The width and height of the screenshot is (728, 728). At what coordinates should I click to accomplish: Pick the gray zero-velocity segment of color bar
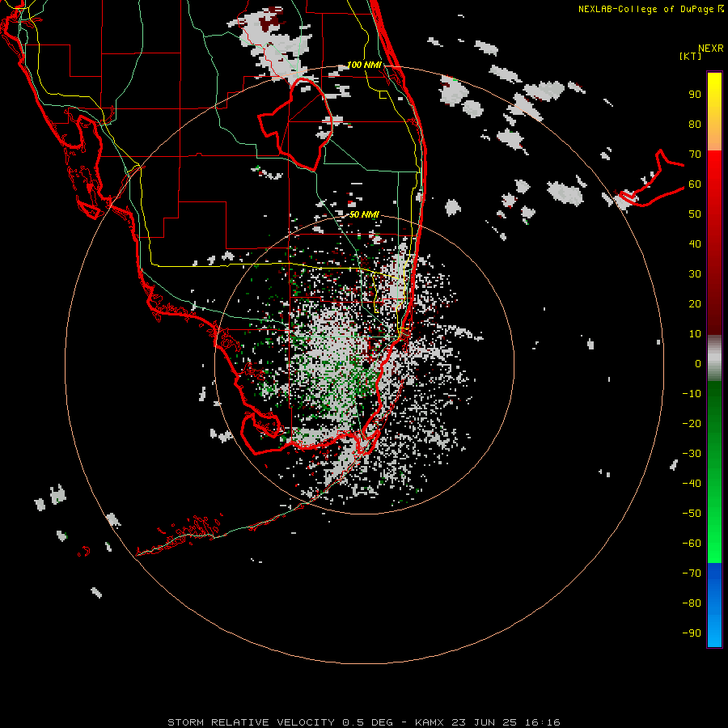[x=714, y=358]
